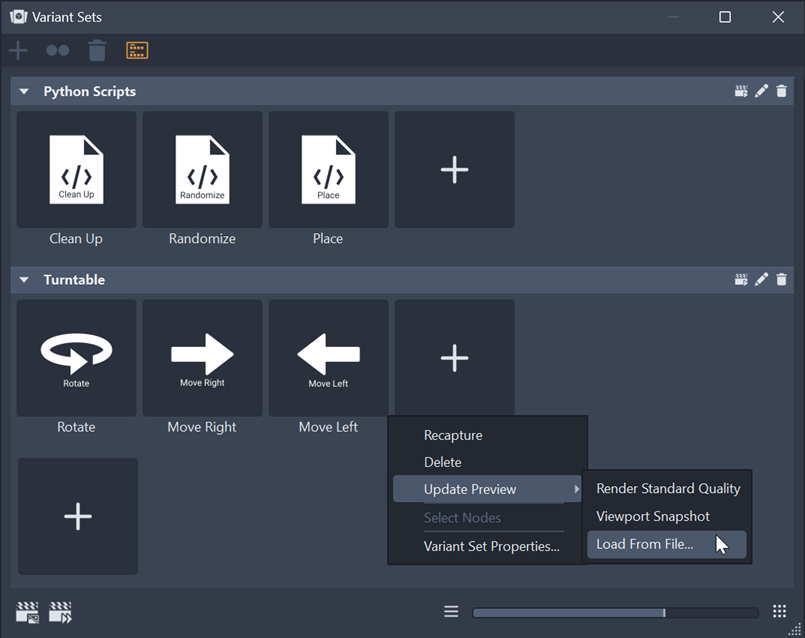Click the bottom-left add variant set tile
Viewport: 805px width, 638px height.
[x=78, y=516]
